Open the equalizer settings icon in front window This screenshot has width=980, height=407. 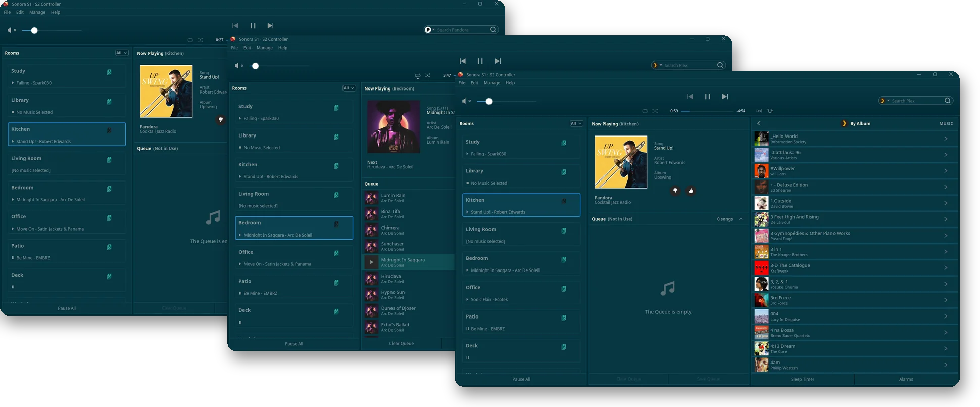coord(770,111)
